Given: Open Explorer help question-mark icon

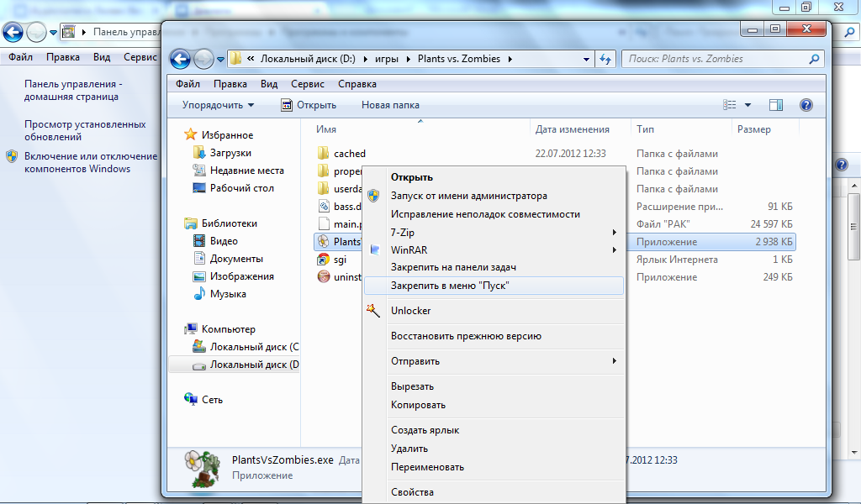Looking at the screenshot, I should (806, 105).
